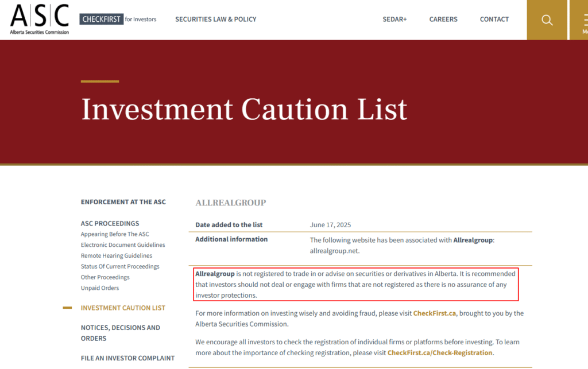This screenshot has width=588, height=369.
Task: Open Appearing Before The ASC
Action: (x=115, y=234)
